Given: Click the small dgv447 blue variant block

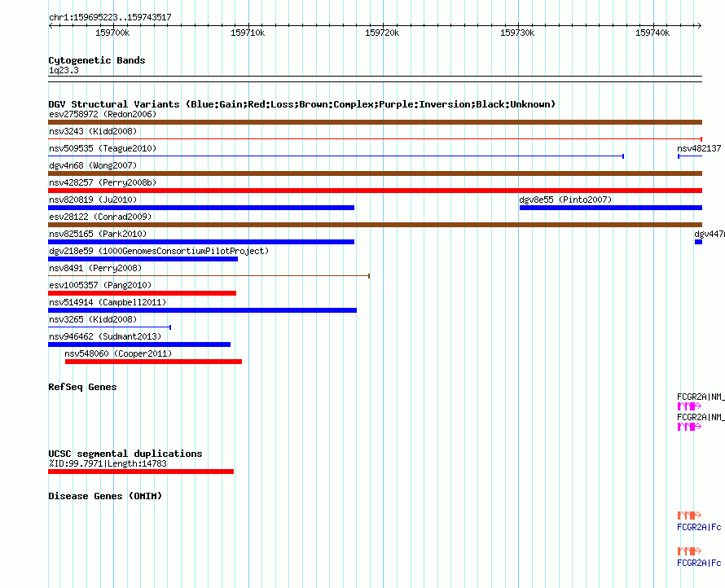Looking at the screenshot, I should (699, 242).
